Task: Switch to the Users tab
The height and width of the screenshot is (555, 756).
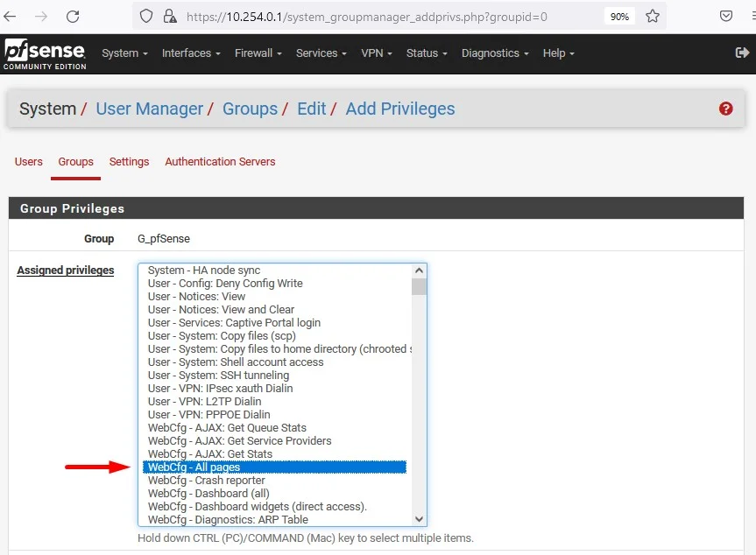Action: [x=29, y=162]
